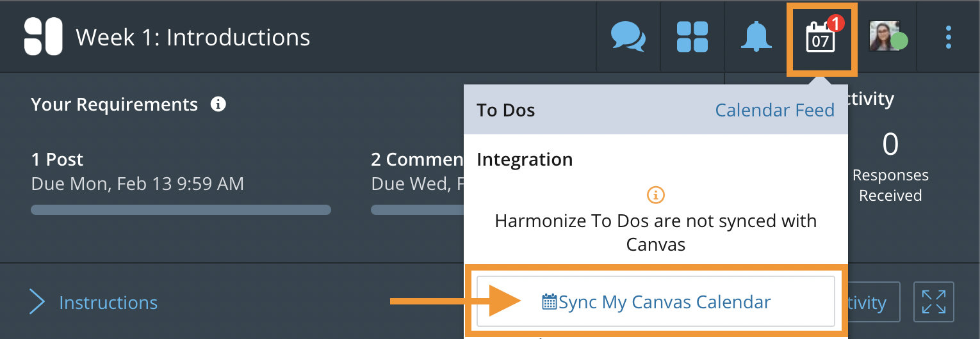Click the Week 1: Introductions title
Viewport: 980px width, 339px height.
point(193,37)
